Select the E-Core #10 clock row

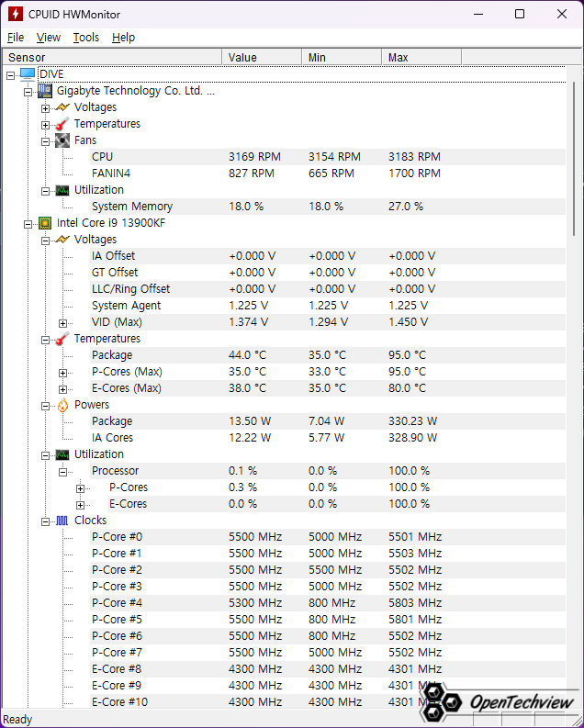(x=328, y=702)
